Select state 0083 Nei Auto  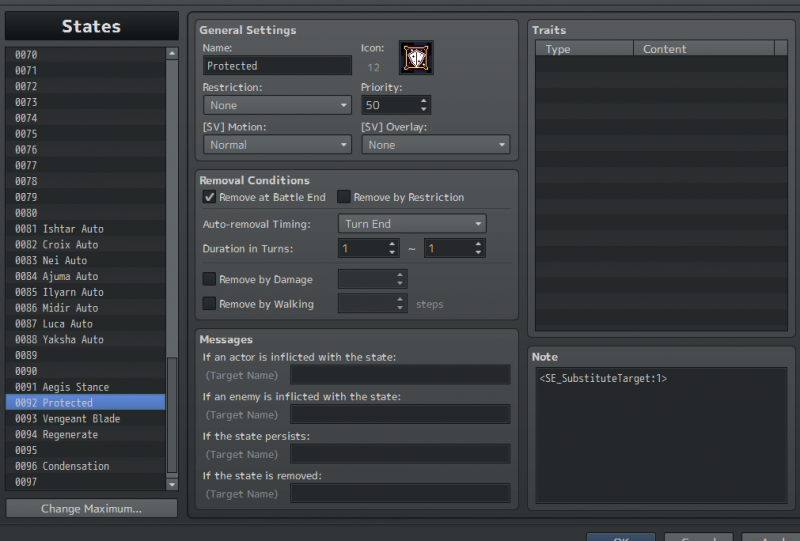[x=85, y=260]
